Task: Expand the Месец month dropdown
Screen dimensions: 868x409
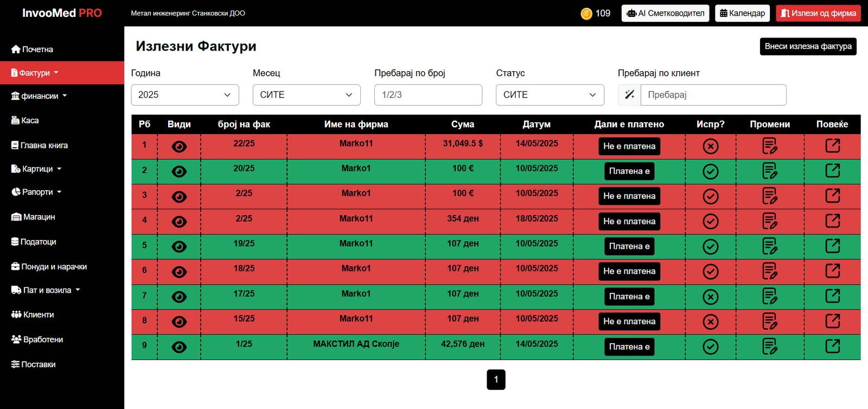Action: click(x=307, y=95)
